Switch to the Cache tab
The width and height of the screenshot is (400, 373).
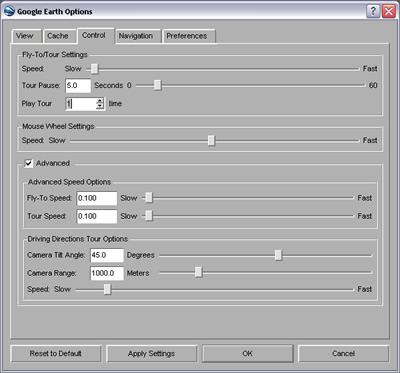[x=59, y=36]
